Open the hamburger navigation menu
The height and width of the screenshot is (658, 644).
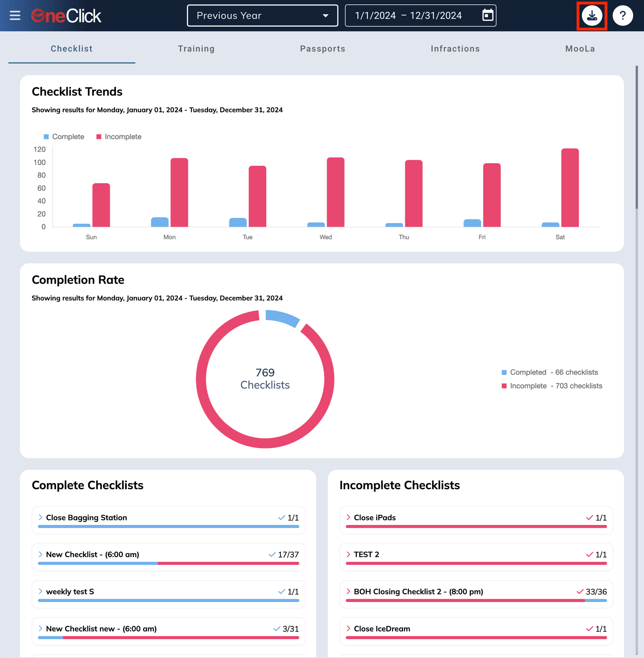(15, 16)
